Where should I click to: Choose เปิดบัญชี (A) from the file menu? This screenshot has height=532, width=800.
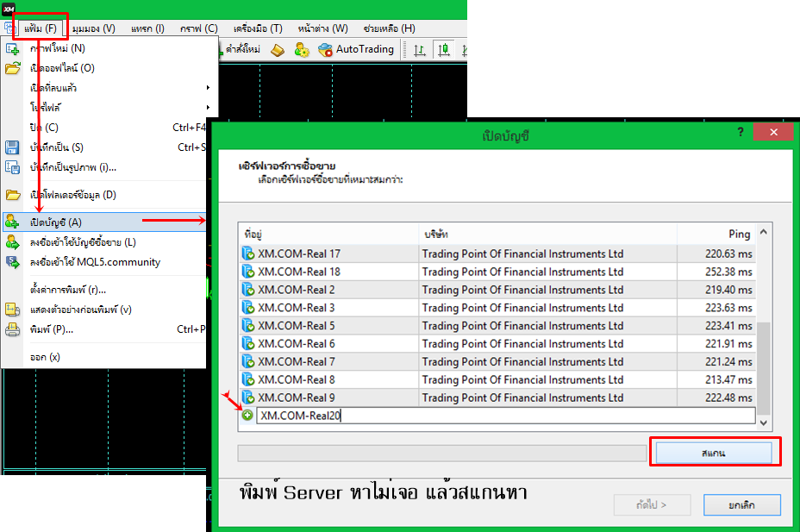(x=104, y=222)
